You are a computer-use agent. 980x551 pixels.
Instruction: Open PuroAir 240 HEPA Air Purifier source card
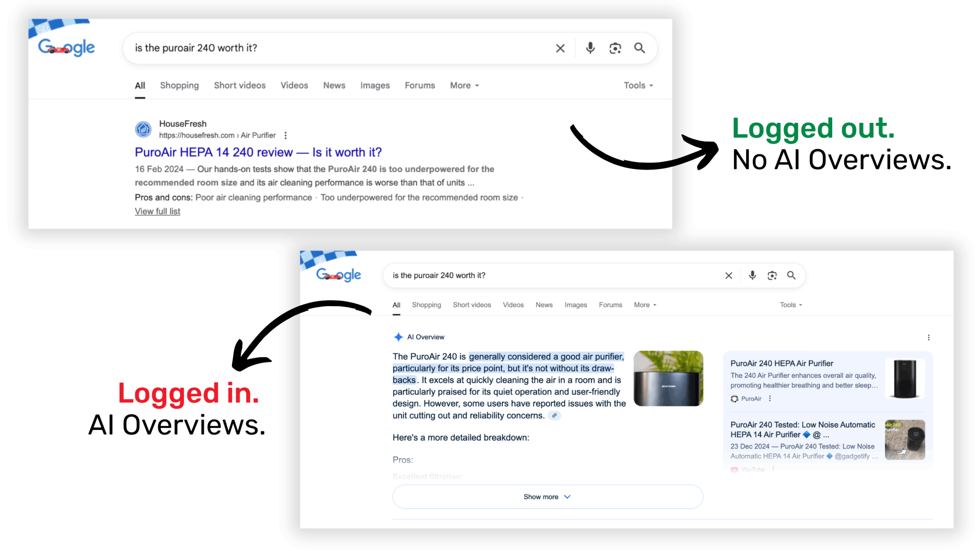[782, 364]
